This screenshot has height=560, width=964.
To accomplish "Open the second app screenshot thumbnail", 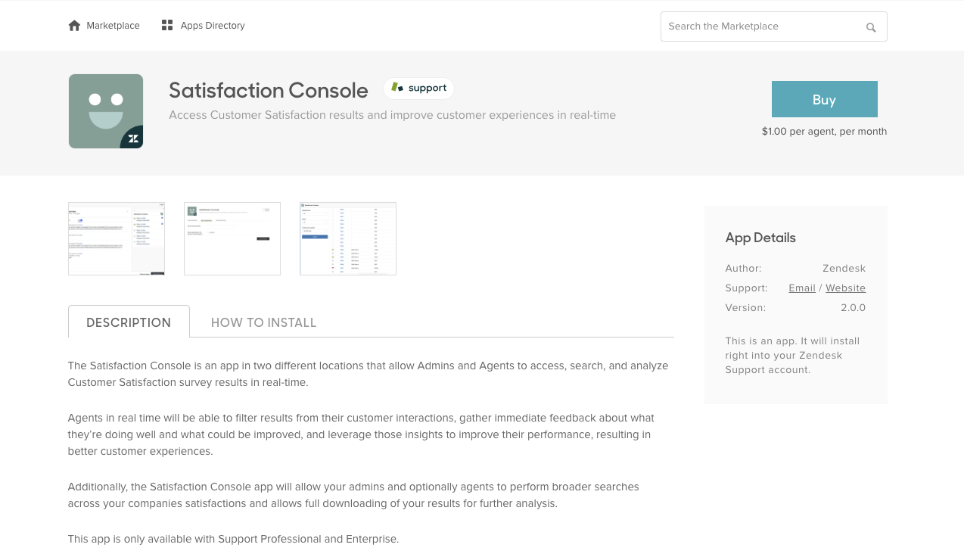I will coord(232,238).
